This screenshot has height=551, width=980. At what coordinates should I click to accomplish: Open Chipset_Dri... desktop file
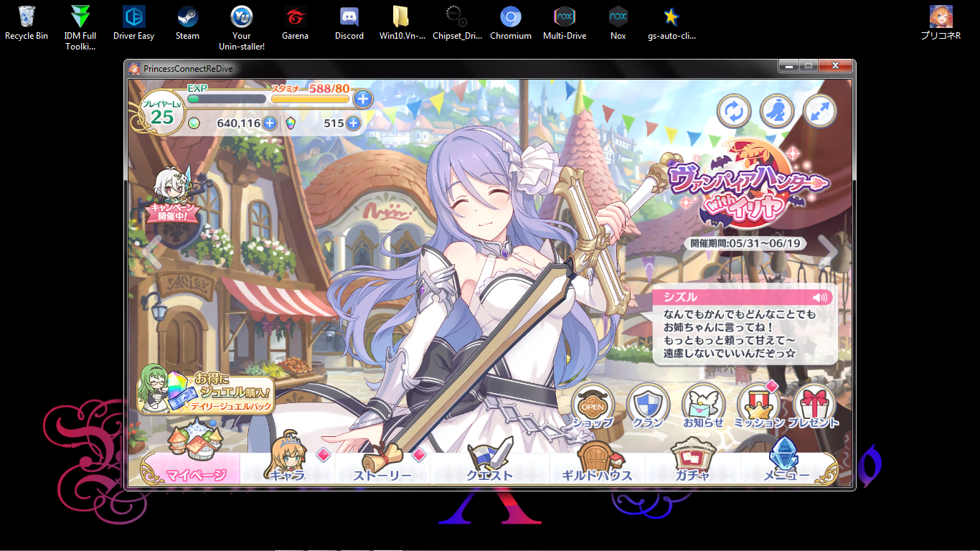456,23
